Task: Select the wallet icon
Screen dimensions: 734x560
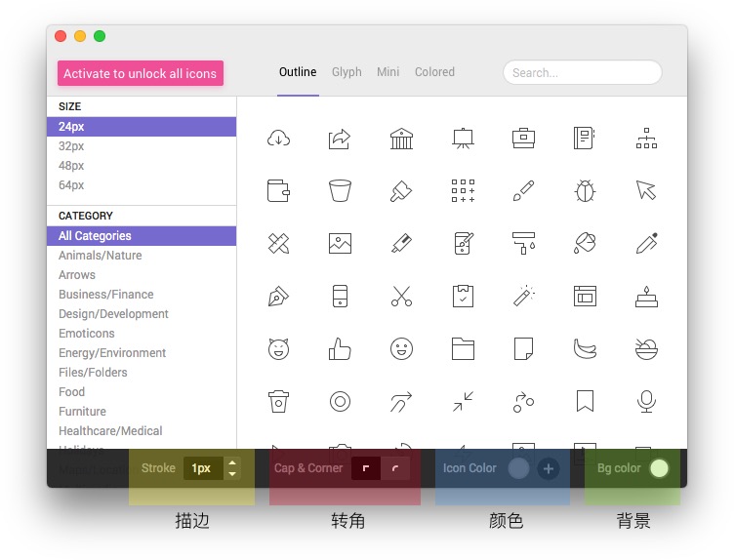Action: 278,191
